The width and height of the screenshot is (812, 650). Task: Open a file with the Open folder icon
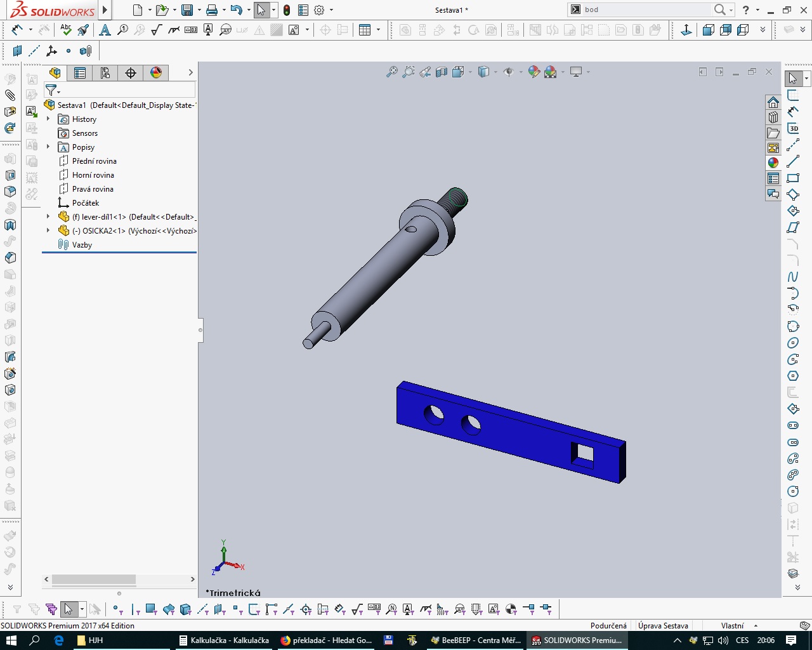pyautogui.click(x=162, y=10)
